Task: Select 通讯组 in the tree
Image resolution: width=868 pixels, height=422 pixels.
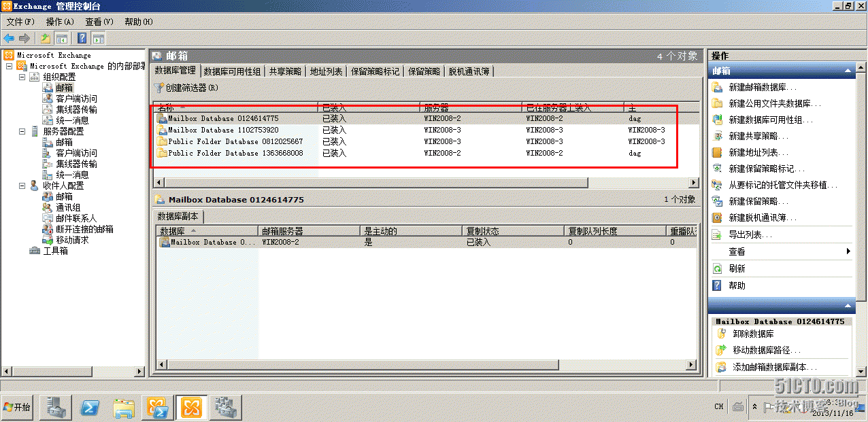Action: 68,207
